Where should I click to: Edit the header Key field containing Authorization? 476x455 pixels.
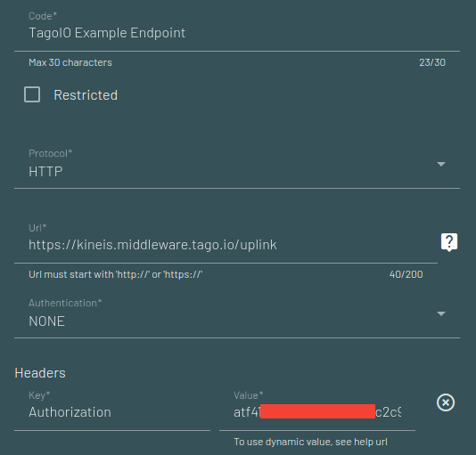click(x=112, y=412)
